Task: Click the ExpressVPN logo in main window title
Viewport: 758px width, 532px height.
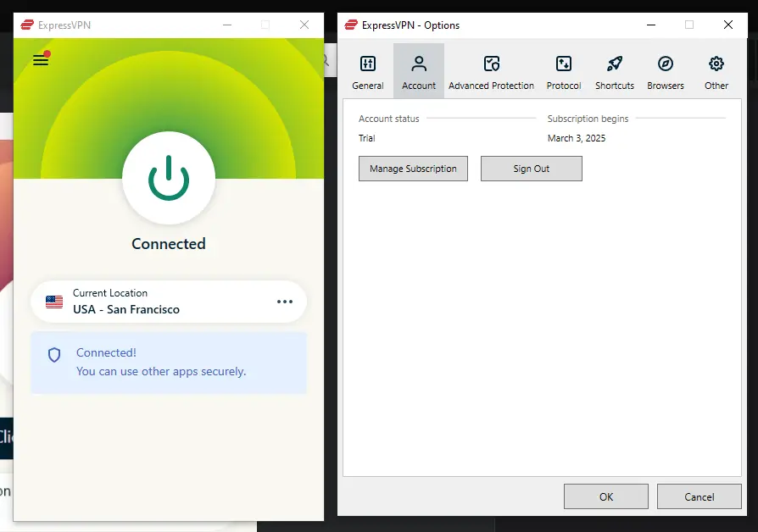Action: pos(27,25)
